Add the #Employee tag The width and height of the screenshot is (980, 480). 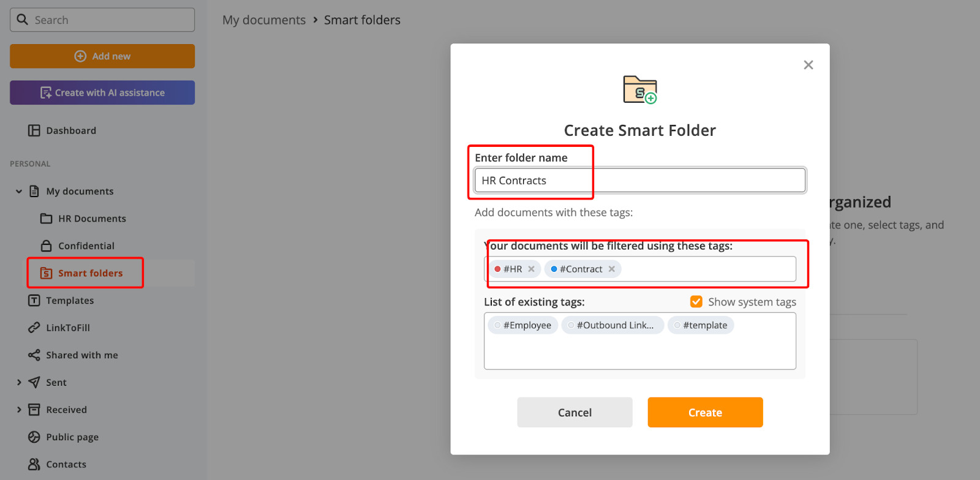523,325
